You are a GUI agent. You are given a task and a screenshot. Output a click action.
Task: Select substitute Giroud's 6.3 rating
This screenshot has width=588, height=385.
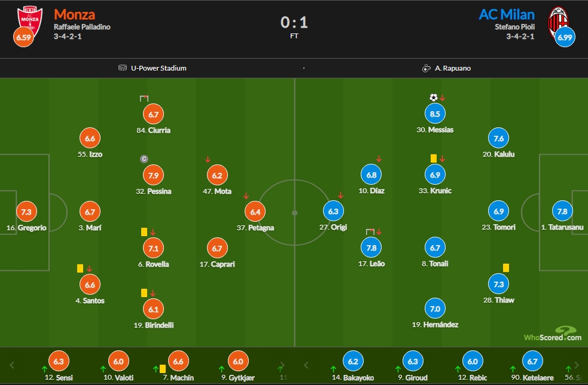pos(413,361)
